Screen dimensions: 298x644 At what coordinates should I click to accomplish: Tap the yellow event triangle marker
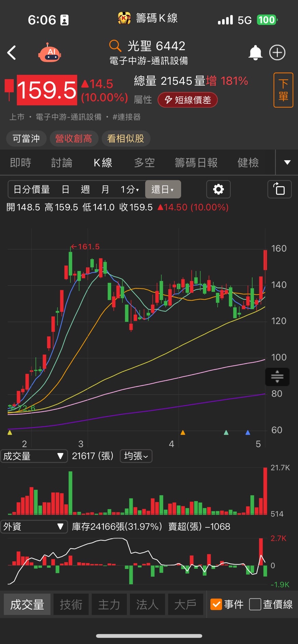pos(10,433)
